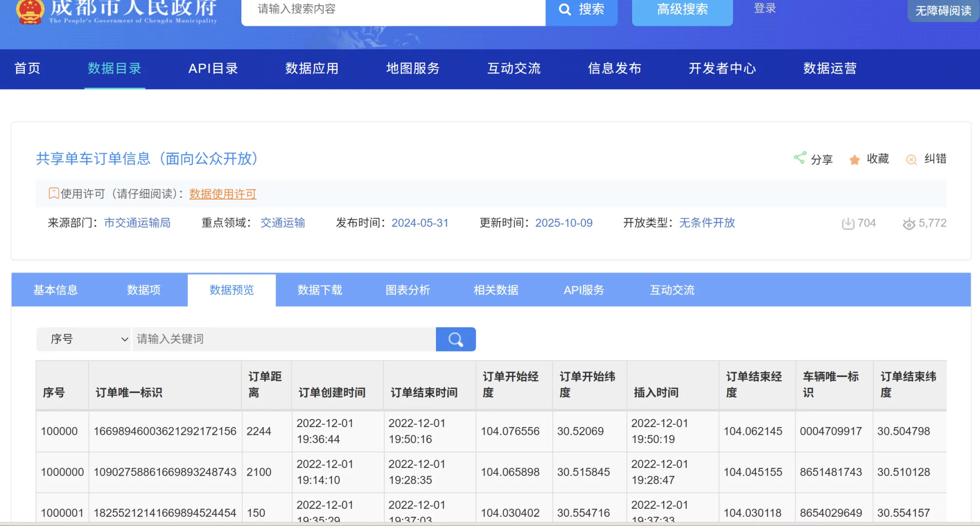
Task: Click the 无障碍阅读 button
Action: coord(943,11)
